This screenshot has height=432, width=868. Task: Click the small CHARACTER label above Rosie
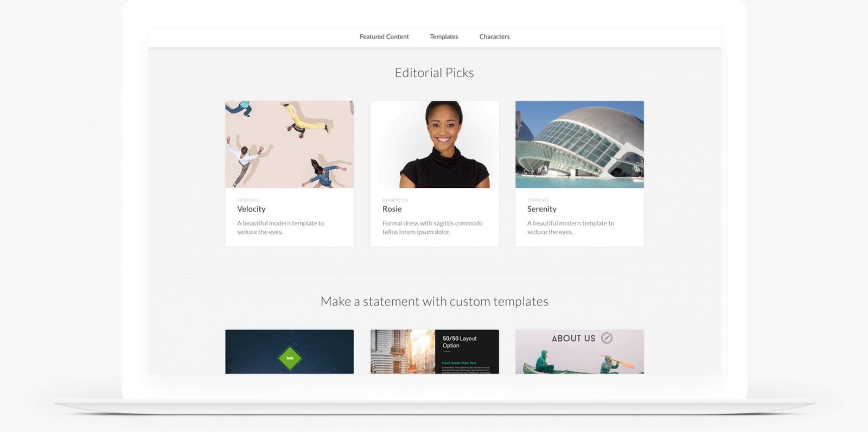(x=395, y=200)
